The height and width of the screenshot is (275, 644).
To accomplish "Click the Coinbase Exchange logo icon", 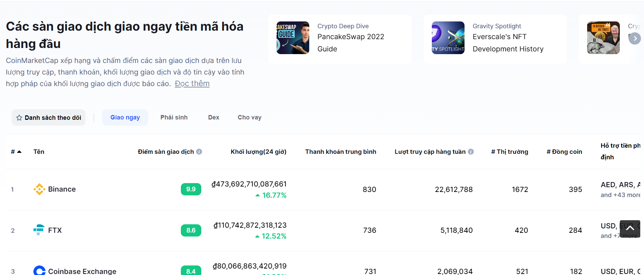I will (x=40, y=271).
